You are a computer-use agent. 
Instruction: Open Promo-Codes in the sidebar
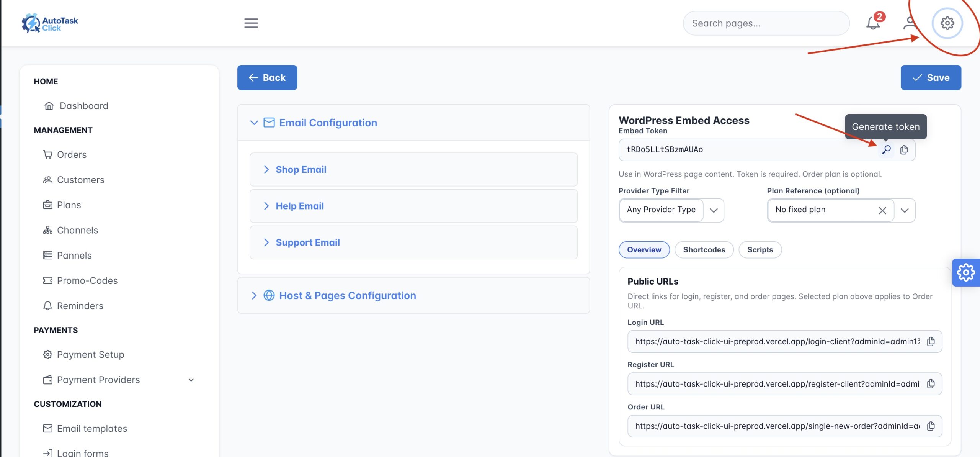[80, 280]
